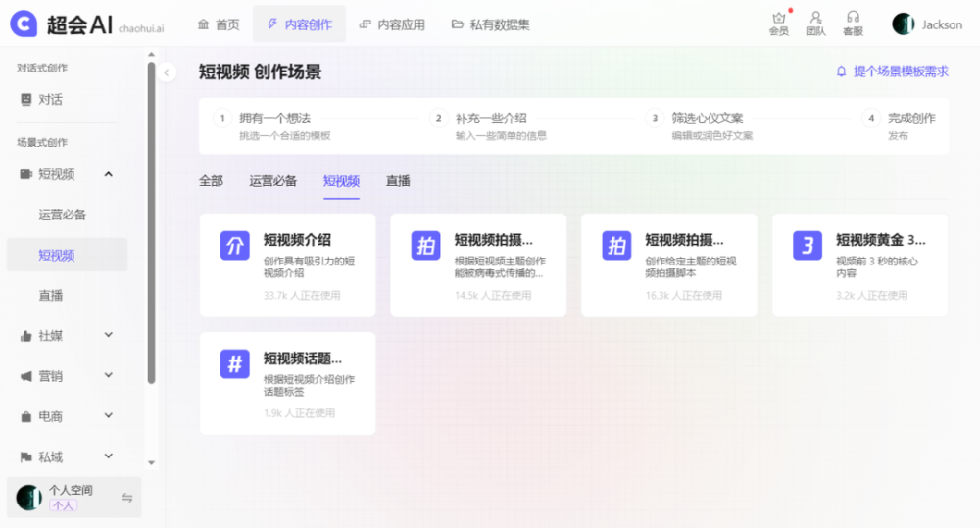Click the 超会AI logo icon

tap(24, 24)
